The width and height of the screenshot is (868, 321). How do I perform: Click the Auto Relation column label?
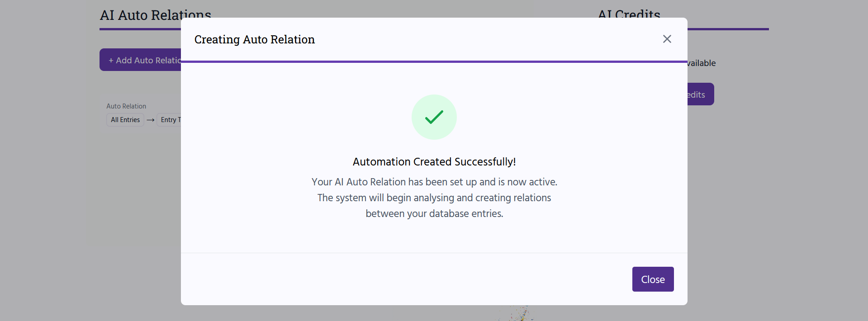pos(126,106)
